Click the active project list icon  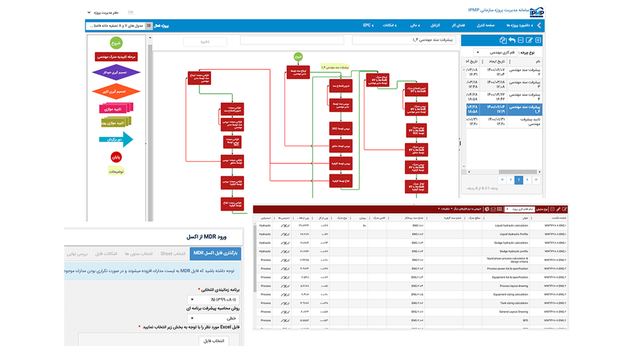(x=149, y=26)
